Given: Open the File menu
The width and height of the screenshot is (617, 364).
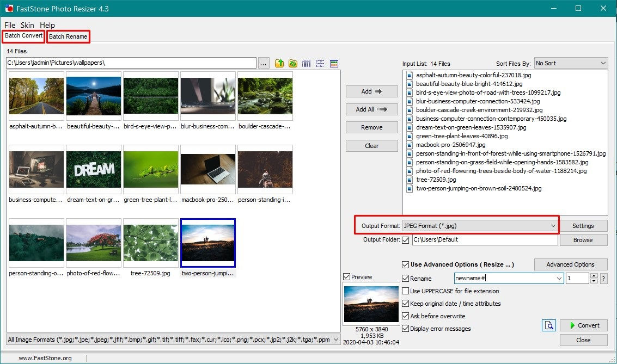Looking at the screenshot, I should (10, 25).
